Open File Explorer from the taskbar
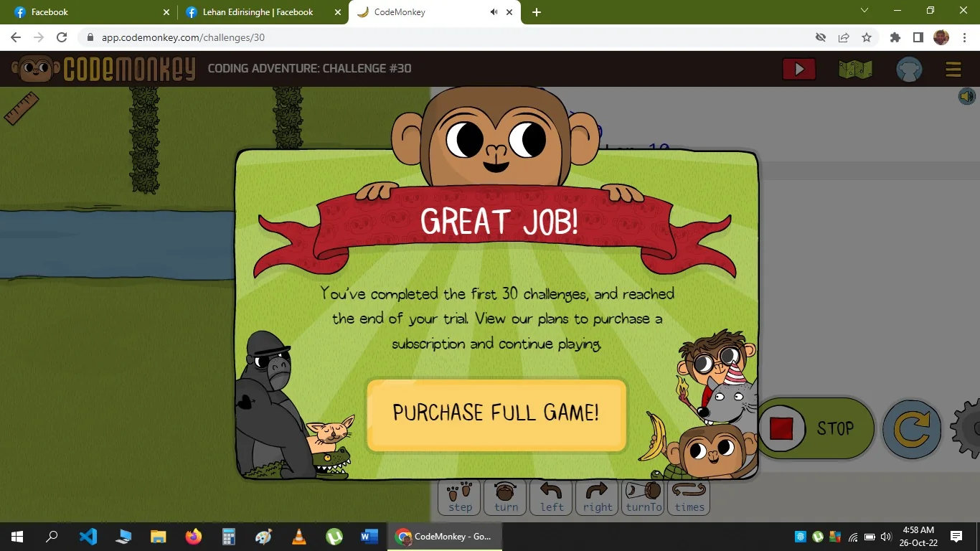980x551 pixels. [158, 536]
